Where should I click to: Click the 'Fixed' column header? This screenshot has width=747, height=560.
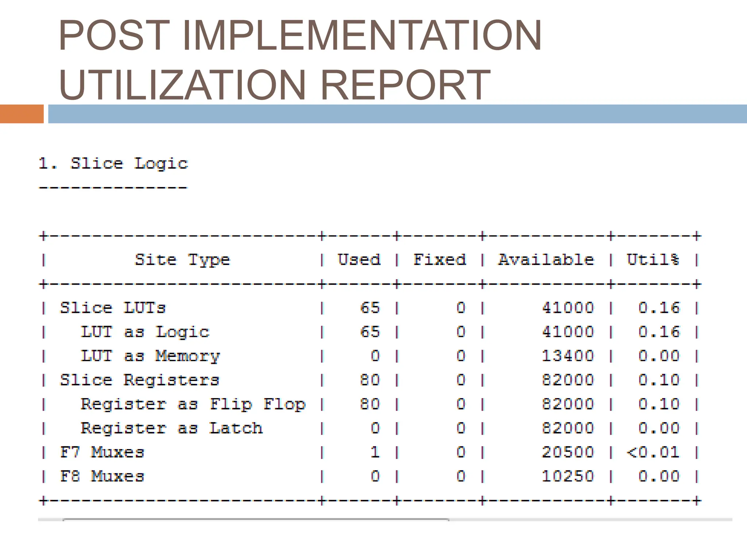click(440, 260)
